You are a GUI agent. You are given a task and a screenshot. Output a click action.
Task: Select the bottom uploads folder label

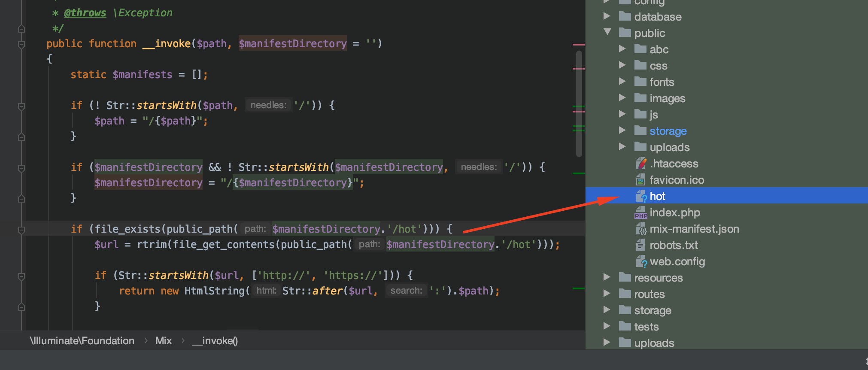coord(654,343)
